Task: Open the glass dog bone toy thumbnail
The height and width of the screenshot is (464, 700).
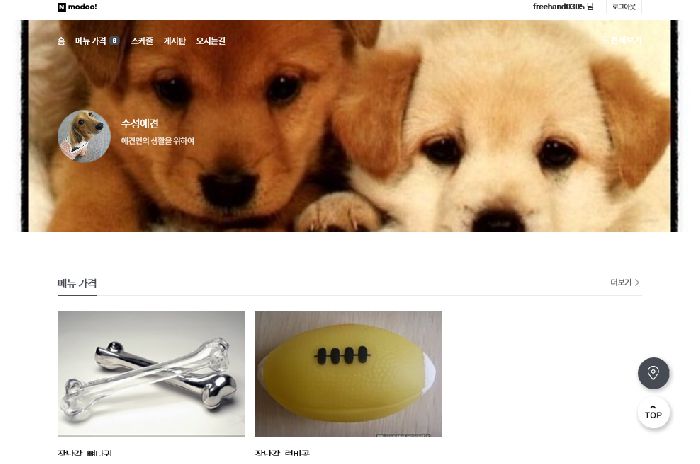Action: pos(151,374)
